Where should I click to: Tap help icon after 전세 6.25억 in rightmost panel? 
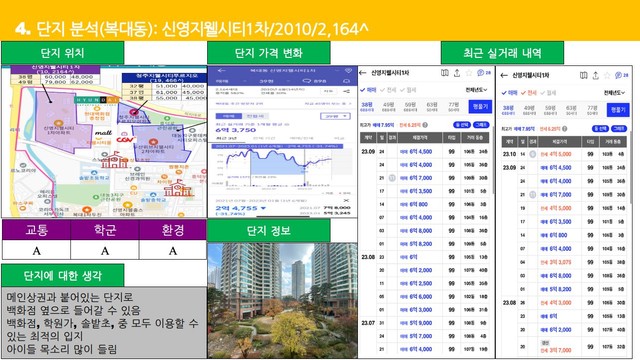coord(564,129)
